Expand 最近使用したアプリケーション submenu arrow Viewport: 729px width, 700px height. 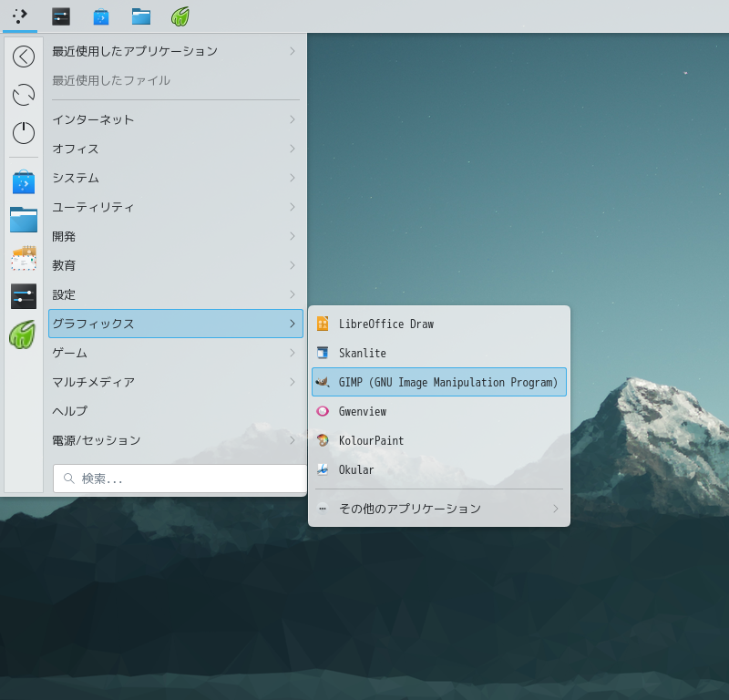click(x=293, y=51)
